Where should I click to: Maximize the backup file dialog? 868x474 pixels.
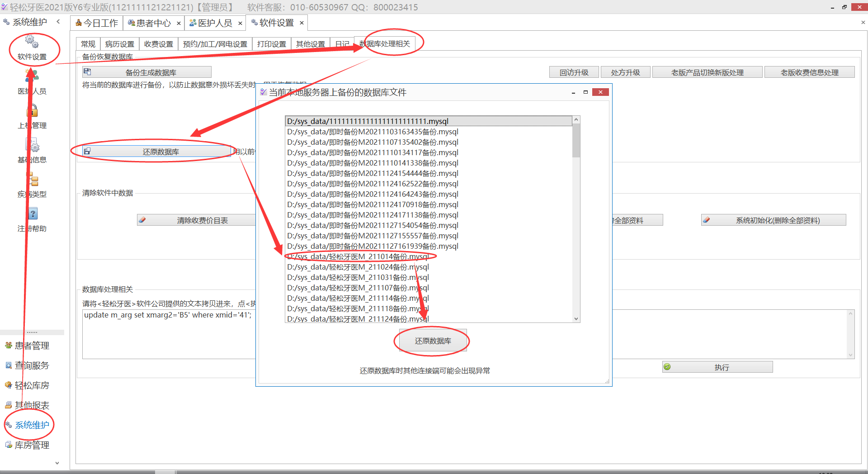(x=585, y=92)
